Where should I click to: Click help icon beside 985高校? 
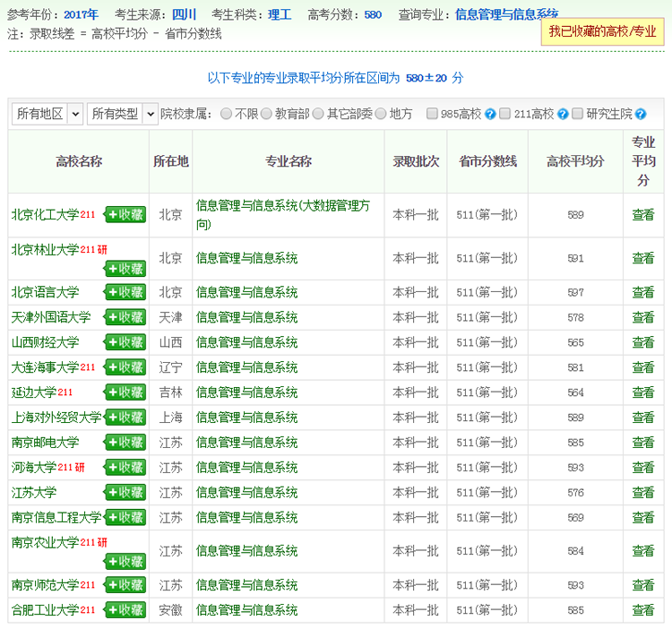click(490, 114)
